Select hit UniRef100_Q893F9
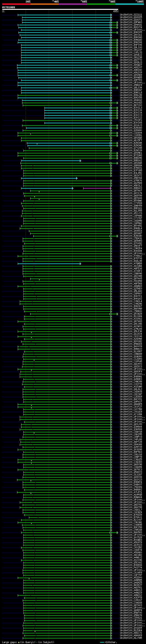 point(131,371)
